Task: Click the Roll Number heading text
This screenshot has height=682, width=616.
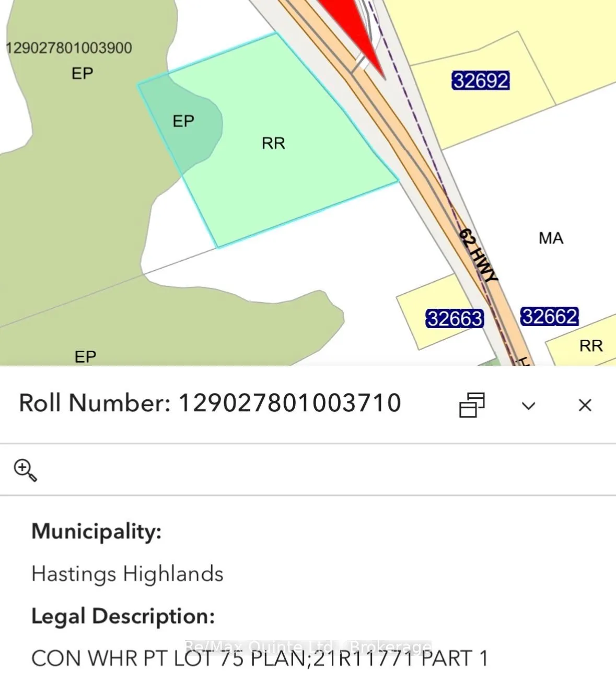Action: pyautogui.click(x=210, y=403)
